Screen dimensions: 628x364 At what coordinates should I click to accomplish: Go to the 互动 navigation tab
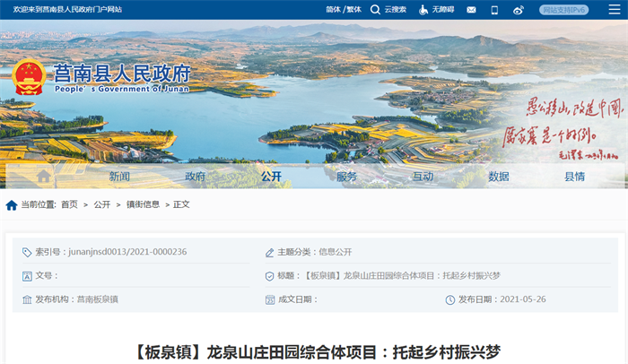tap(423, 177)
